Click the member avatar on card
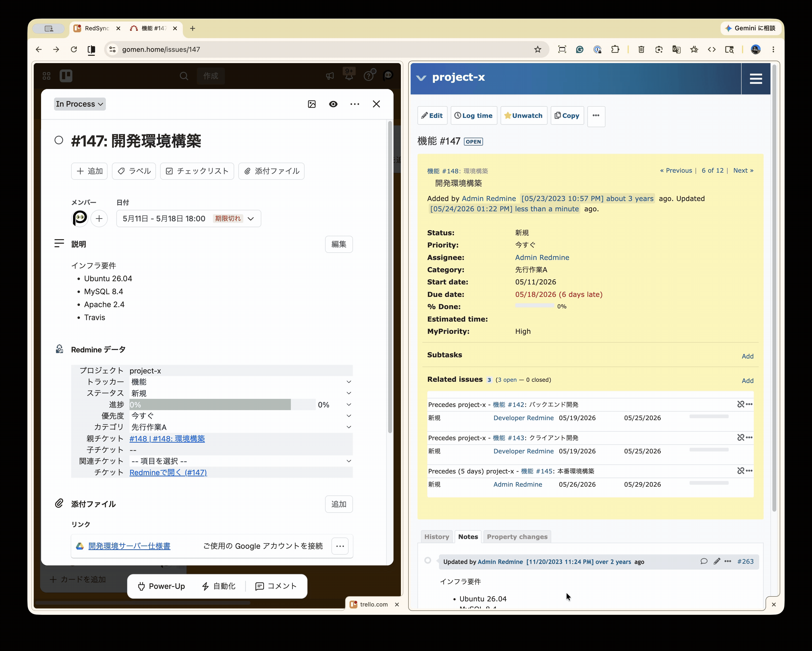 pyautogui.click(x=80, y=218)
